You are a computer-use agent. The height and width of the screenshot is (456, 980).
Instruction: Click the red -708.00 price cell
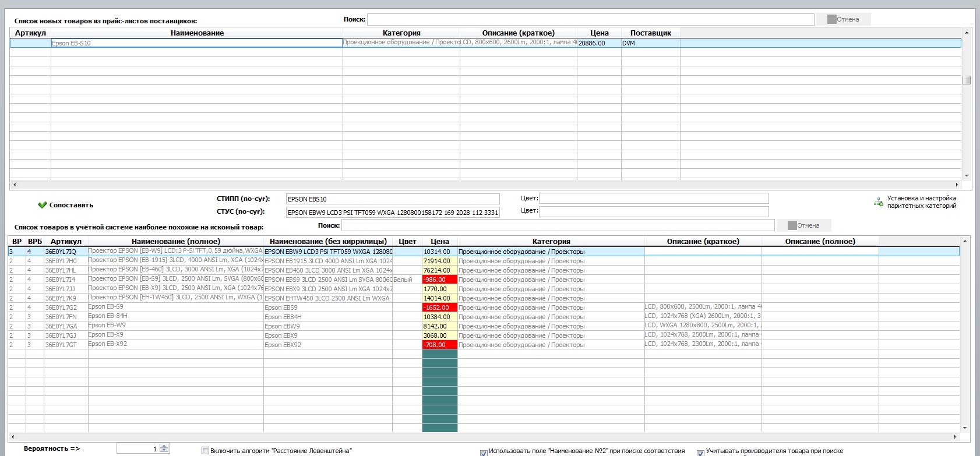click(x=440, y=345)
